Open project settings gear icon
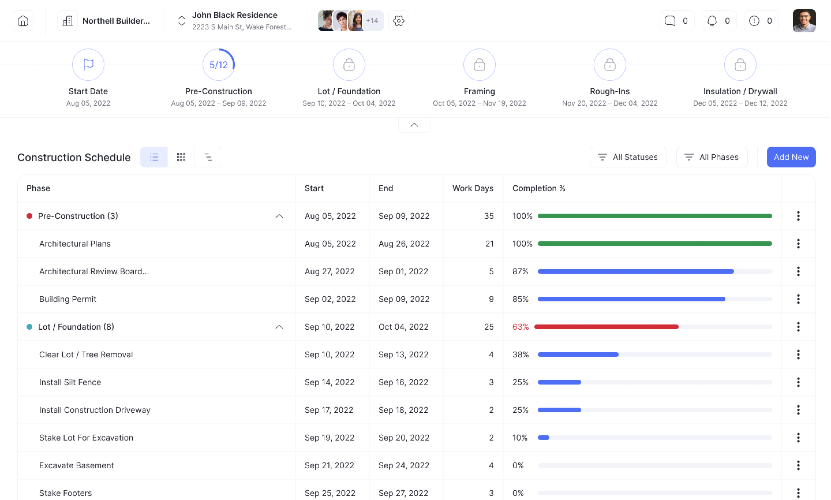 399,21
